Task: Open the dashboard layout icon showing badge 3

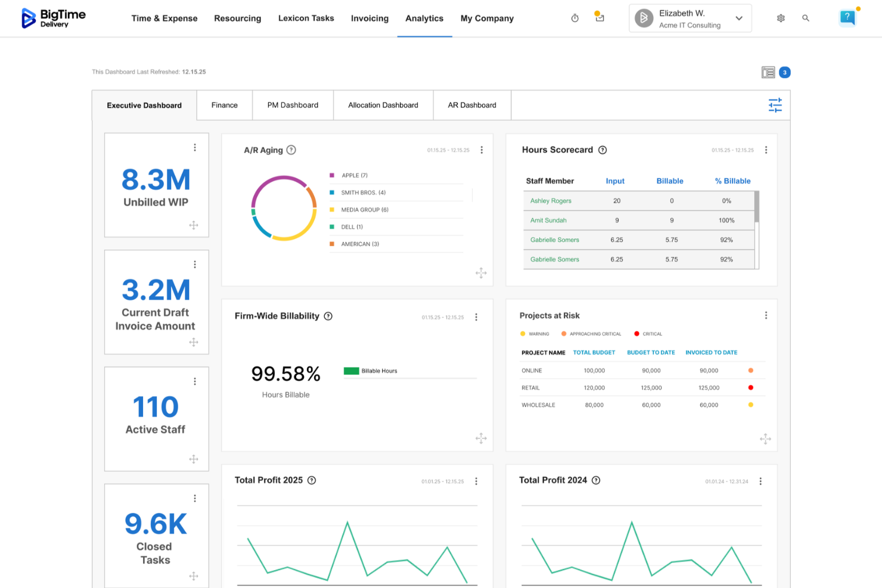Action: tap(769, 72)
